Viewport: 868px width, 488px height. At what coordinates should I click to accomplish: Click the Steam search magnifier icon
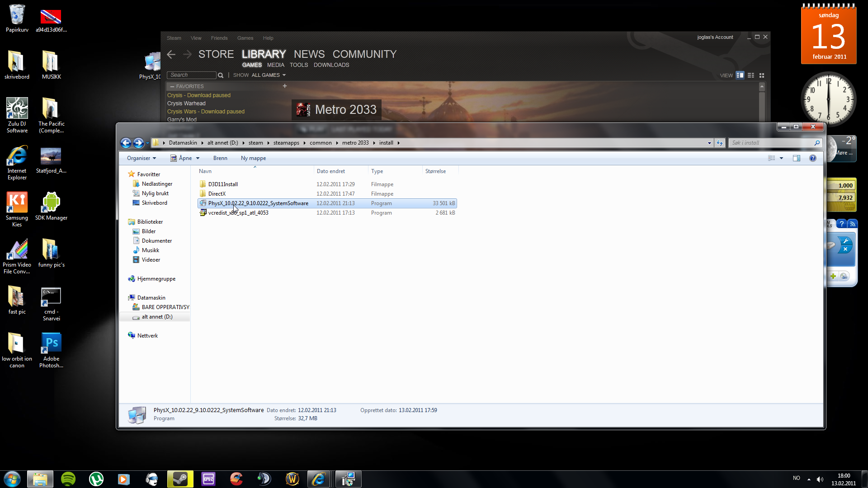coord(221,75)
